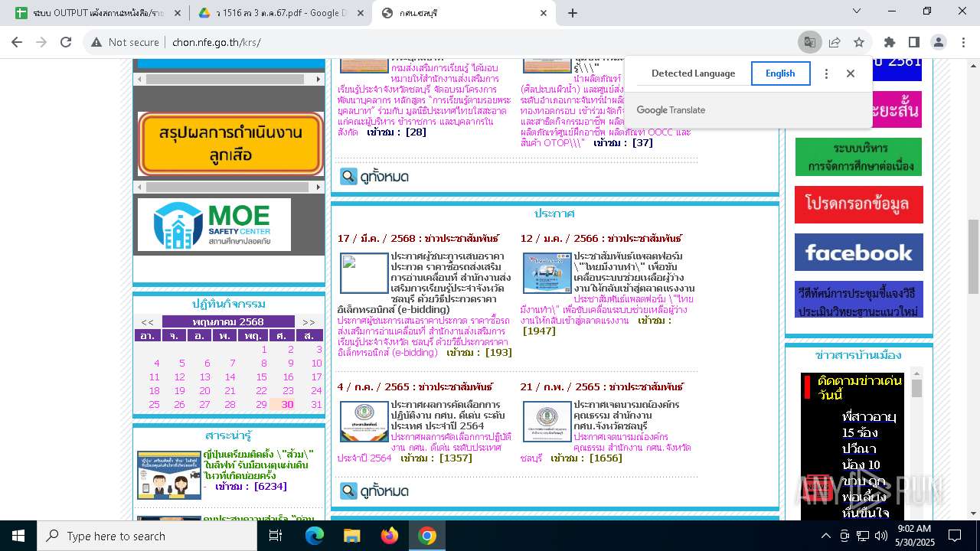Viewport: 980px width, 551px height.
Task: Select English in translate popup
Action: point(779,73)
